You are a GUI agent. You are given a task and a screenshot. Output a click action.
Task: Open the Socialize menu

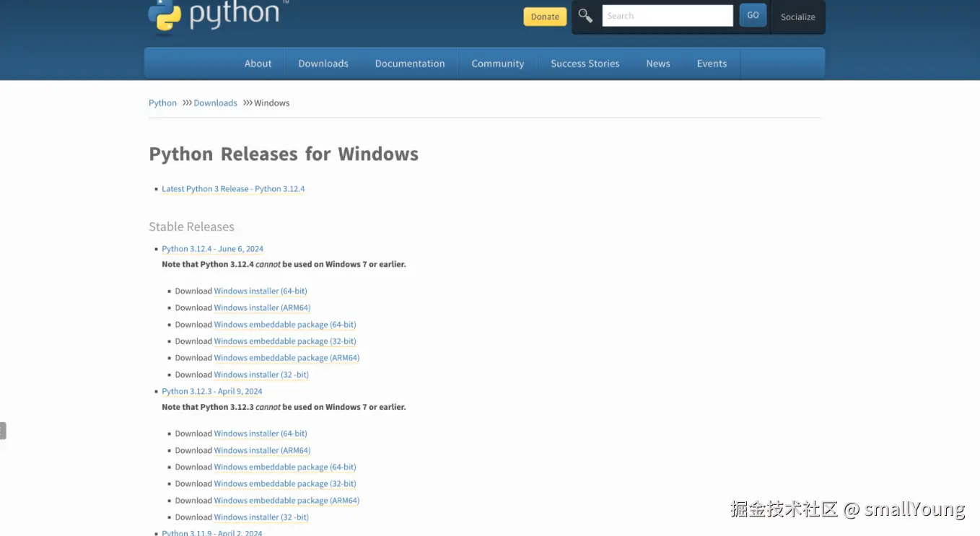coord(797,17)
